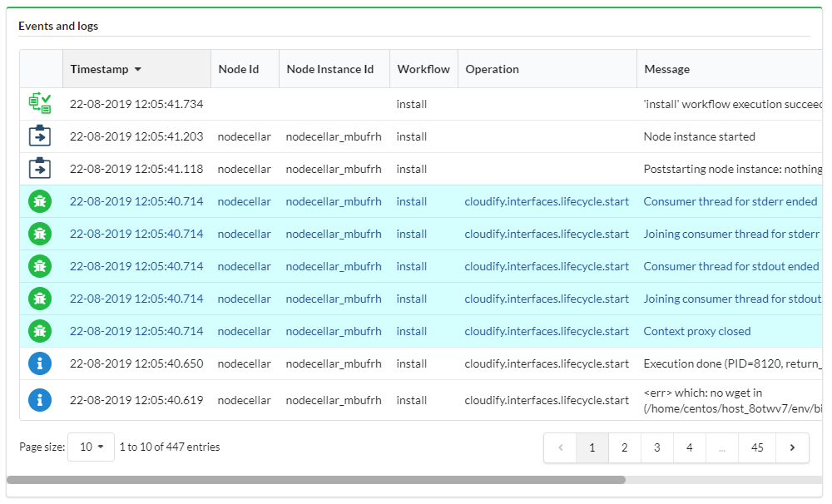Click the '<err> which: no wget in' message
Image resolution: width=832 pixels, height=504 pixels.
click(x=733, y=400)
